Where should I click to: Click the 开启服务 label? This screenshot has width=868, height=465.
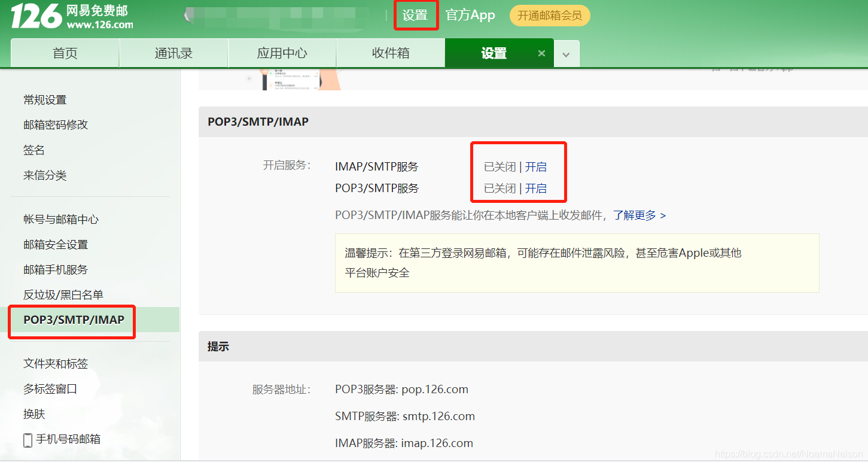[x=287, y=165]
